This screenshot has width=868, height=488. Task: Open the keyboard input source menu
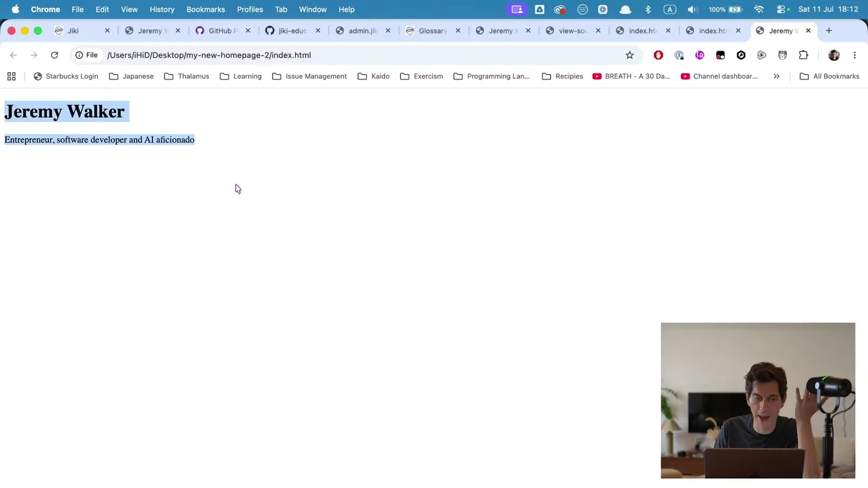tap(670, 9)
